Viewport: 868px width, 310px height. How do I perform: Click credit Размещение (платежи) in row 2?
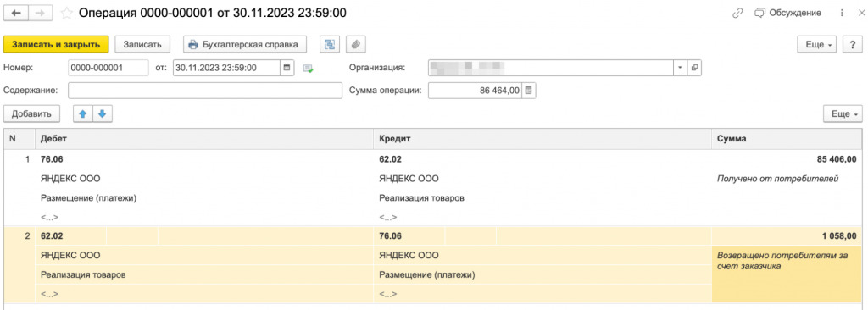point(427,274)
